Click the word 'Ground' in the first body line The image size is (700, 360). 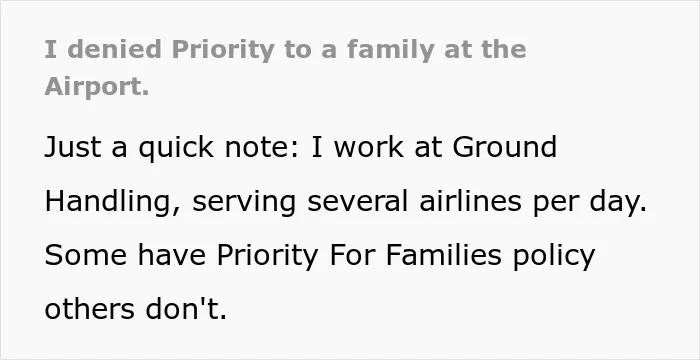[504, 147]
